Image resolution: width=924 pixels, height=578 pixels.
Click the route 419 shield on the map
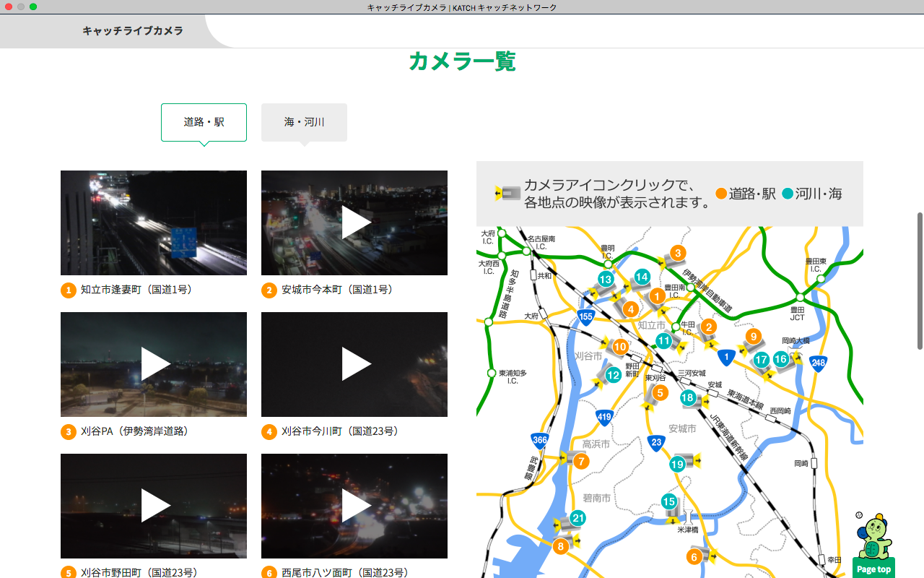[x=605, y=417]
